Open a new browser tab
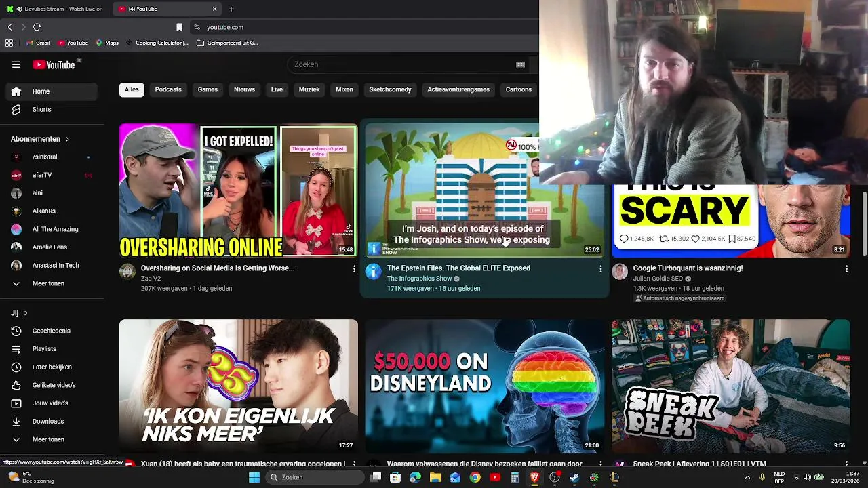 pyautogui.click(x=231, y=9)
